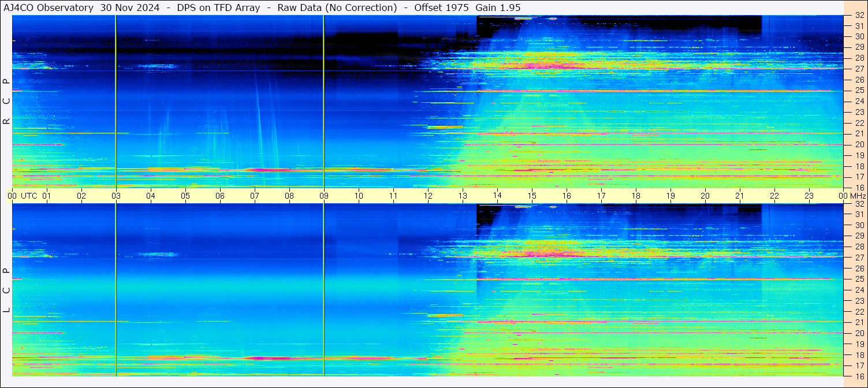
Task: Pick the 15 hour label on the time axis
Action: (x=532, y=196)
